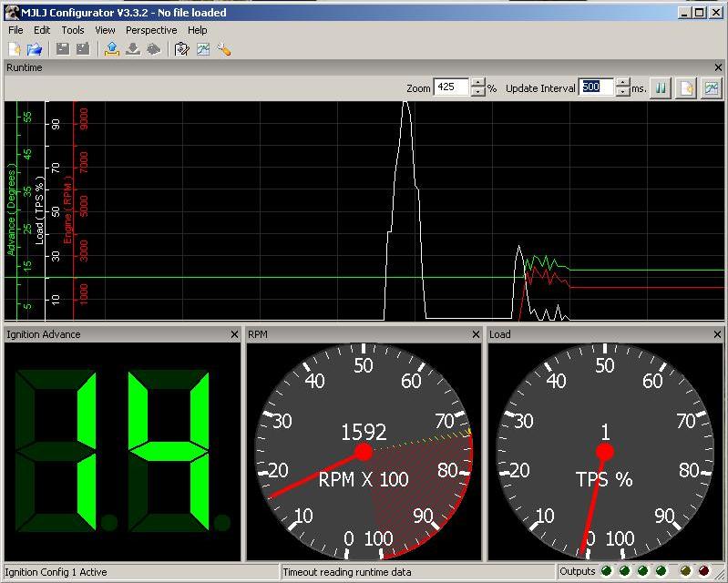This screenshot has width=728, height=583.
Task: Click the wrench tool icon
Action: [x=224, y=49]
